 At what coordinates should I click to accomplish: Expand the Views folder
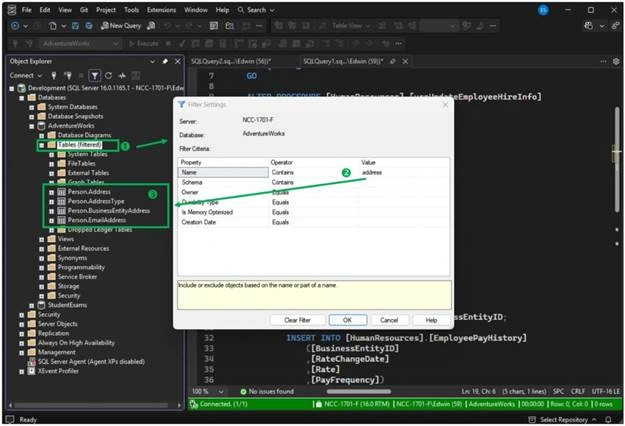coord(41,239)
